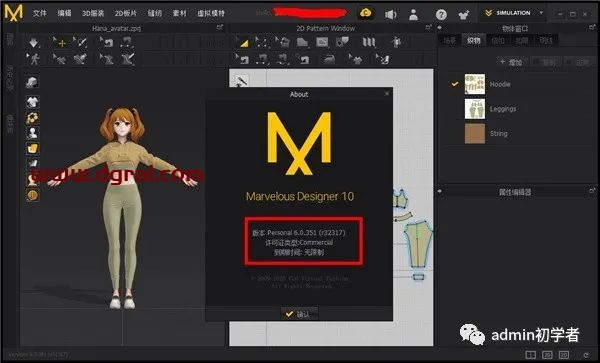Click the avatar's head in 3D view
The height and width of the screenshot is (363, 600).
click(x=122, y=124)
